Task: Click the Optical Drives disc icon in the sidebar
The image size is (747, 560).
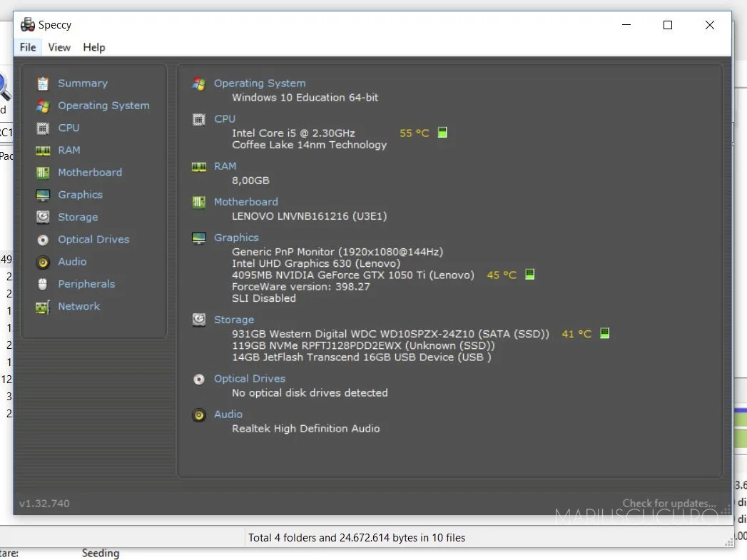Action: (43, 240)
